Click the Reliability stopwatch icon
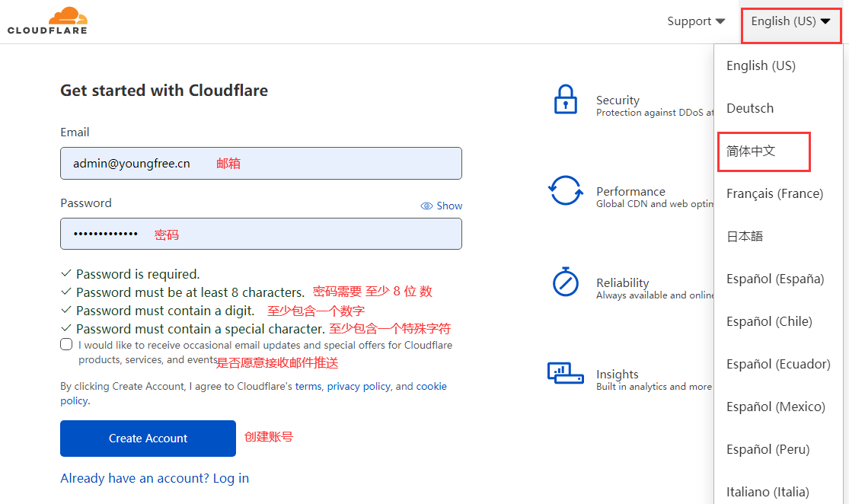 (565, 282)
